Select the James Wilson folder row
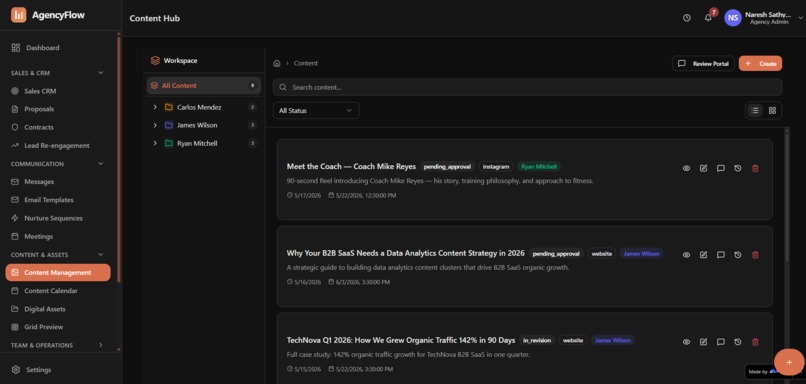The width and height of the screenshot is (806, 384). click(204, 125)
